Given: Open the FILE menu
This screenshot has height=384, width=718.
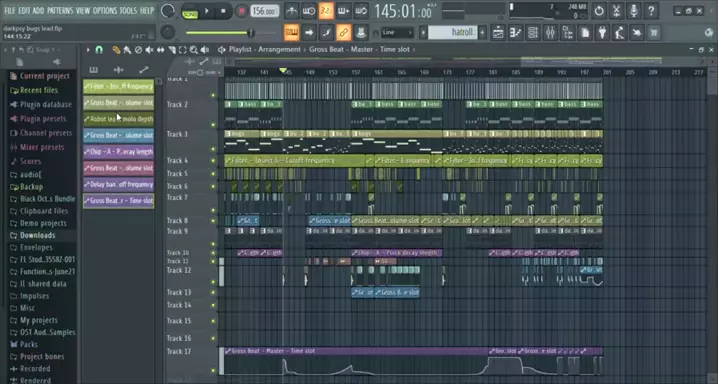Looking at the screenshot, I should pyautogui.click(x=9, y=11).
